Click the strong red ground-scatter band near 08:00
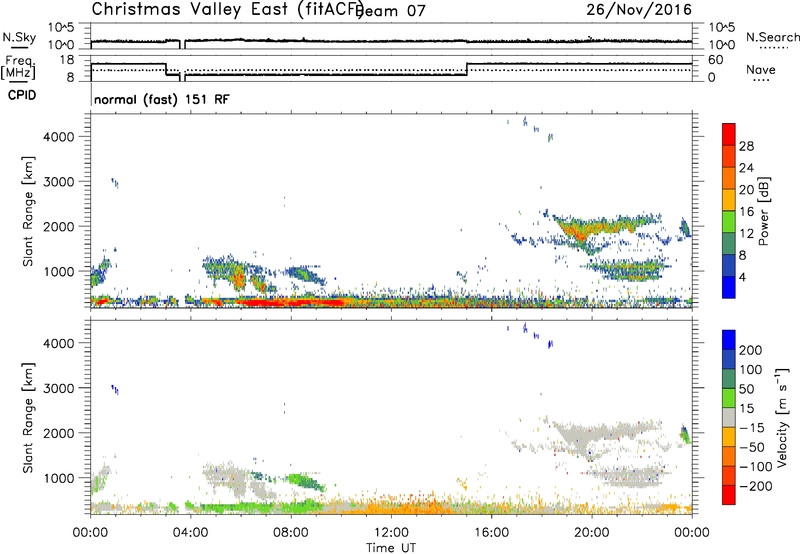 click(x=291, y=303)
